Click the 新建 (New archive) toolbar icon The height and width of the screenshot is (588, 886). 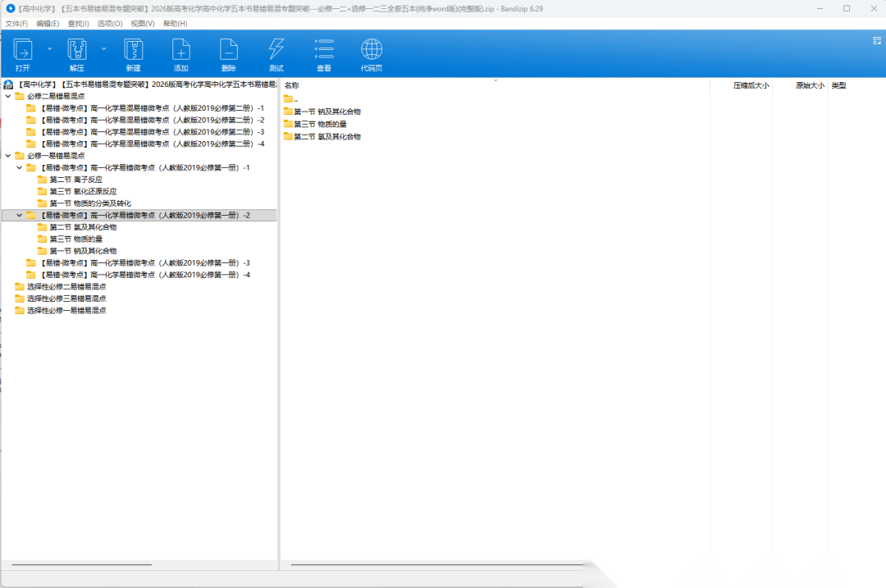tap(133, 54)
